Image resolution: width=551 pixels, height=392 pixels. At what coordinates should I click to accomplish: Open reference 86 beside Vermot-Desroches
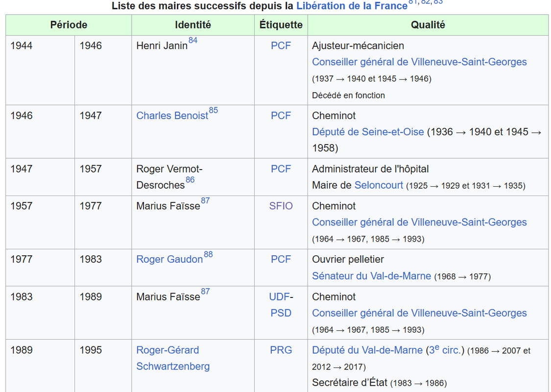190,180
